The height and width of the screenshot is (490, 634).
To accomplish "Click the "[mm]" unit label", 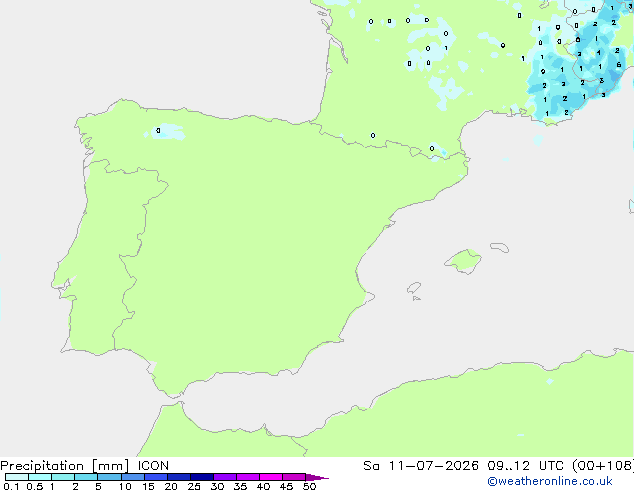I will click(110, 466).
